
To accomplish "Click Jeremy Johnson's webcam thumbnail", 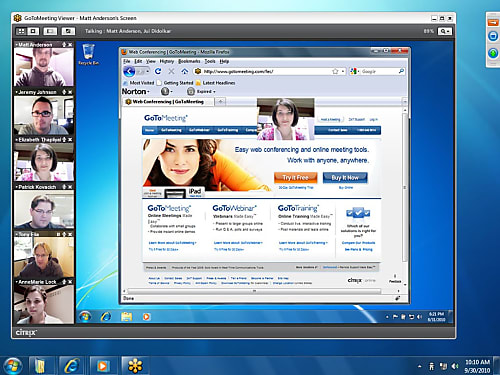I will tap(44, 115).
